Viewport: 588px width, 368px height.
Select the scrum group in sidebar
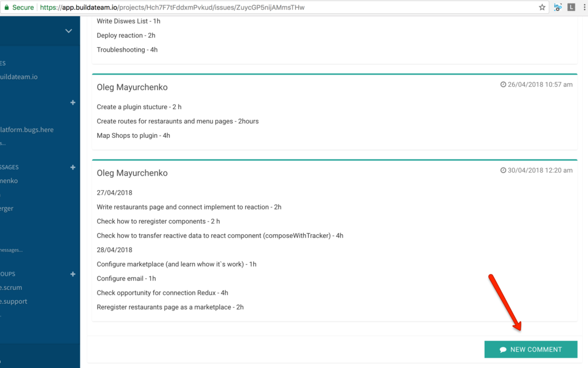click(11, 288)
